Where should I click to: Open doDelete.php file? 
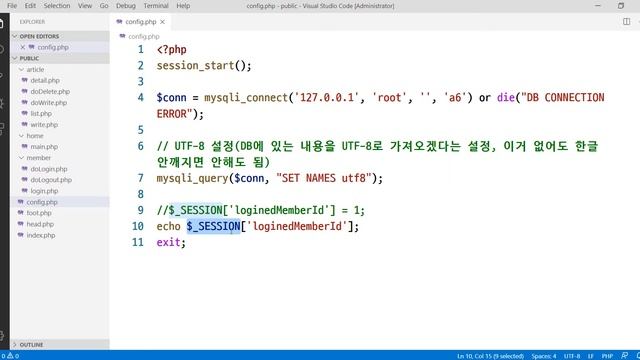tap(50, 91)
